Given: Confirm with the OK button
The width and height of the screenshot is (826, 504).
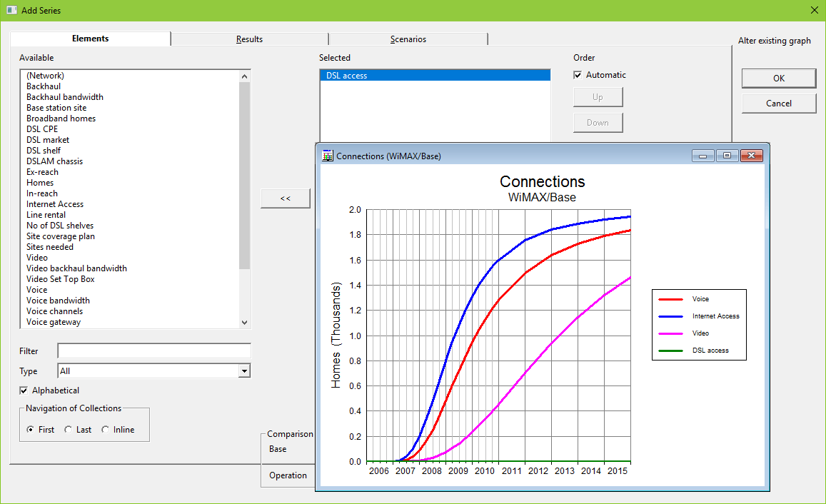Looking at the screenshot, I should (779, 79).
